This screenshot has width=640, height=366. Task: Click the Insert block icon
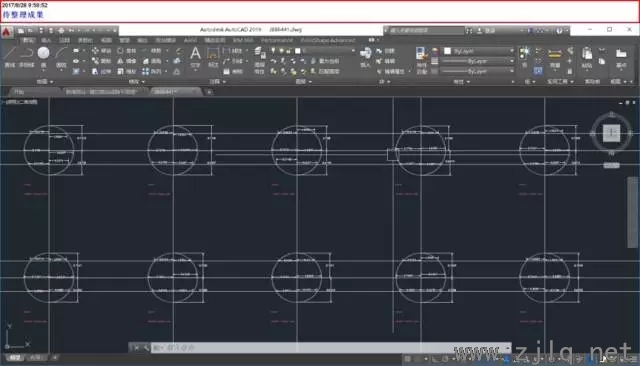(x=365, y=55)
